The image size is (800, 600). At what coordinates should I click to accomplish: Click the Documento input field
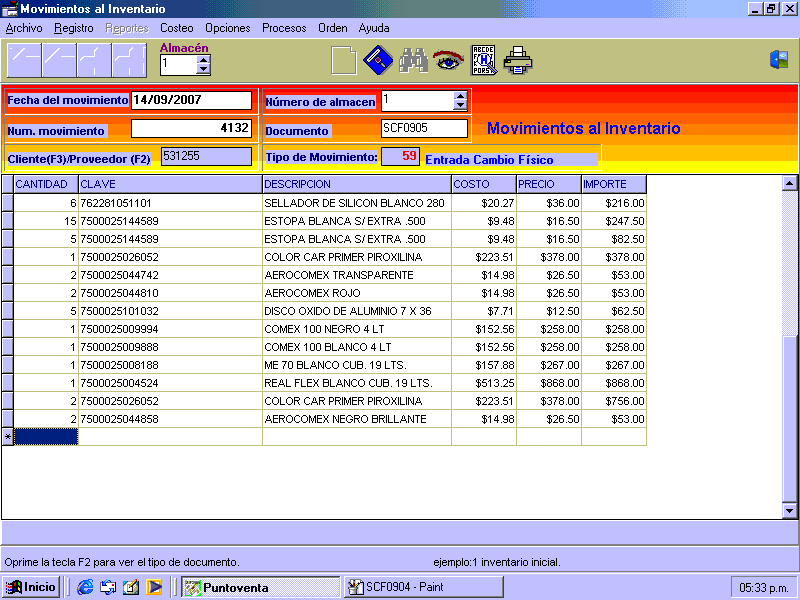[424, 129]
